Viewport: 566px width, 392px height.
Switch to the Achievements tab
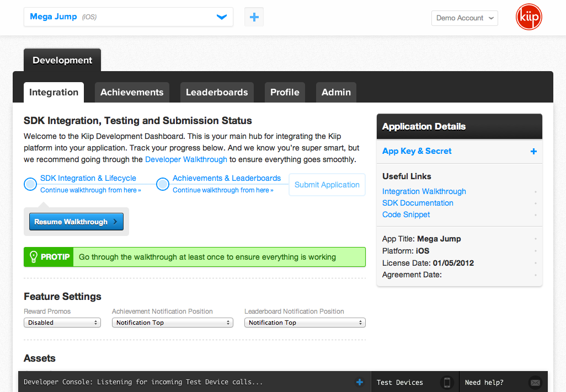pyautogui.click(x=132, y=92)
